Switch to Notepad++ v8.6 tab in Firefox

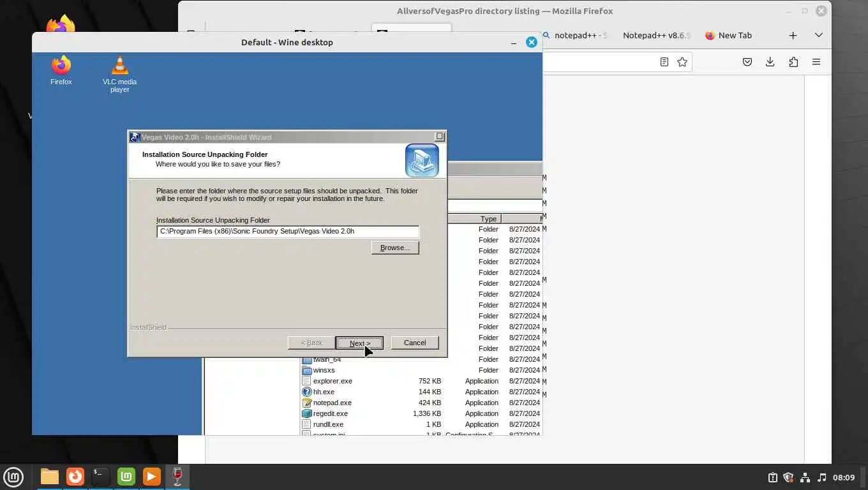656,36
